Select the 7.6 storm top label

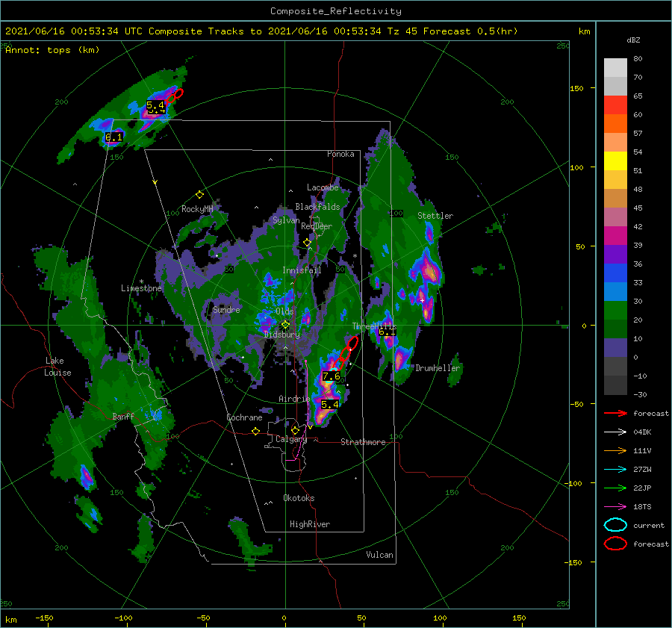tap(331, 376)
